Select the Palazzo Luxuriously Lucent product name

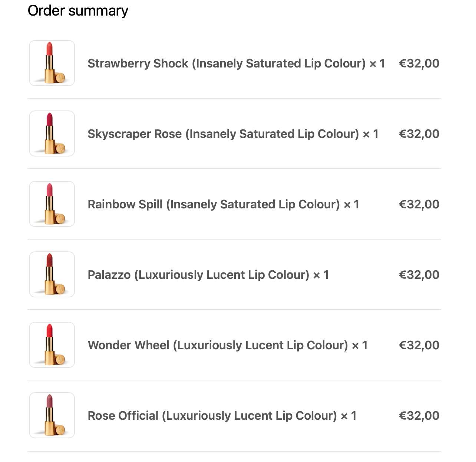[208, 275]
